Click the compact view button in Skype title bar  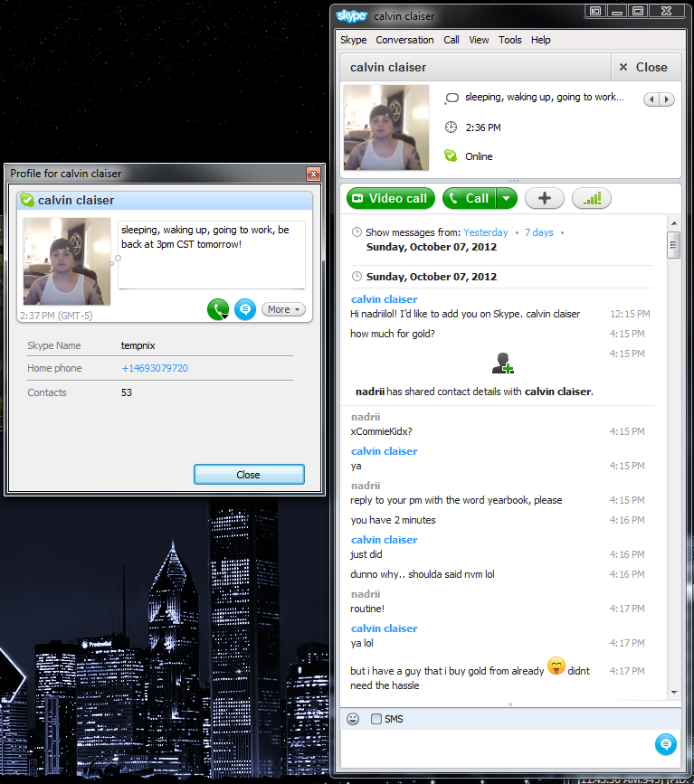tap(595, 11)
